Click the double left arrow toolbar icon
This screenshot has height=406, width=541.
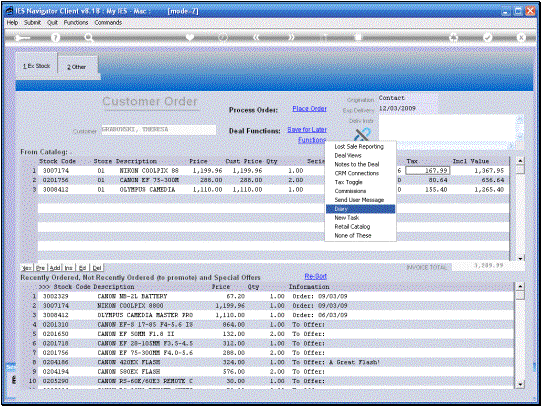tap(256, 37)
